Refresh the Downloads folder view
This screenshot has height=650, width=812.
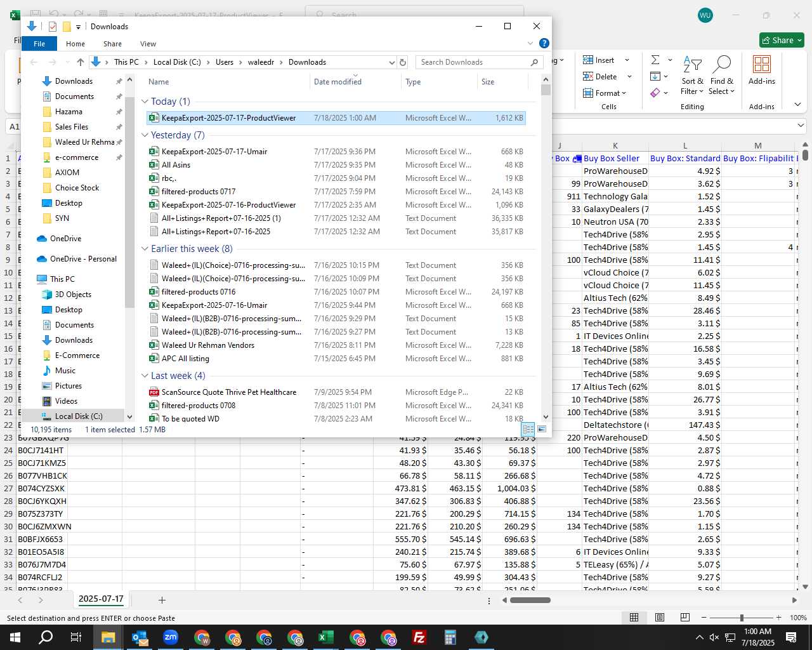(402, 62)
